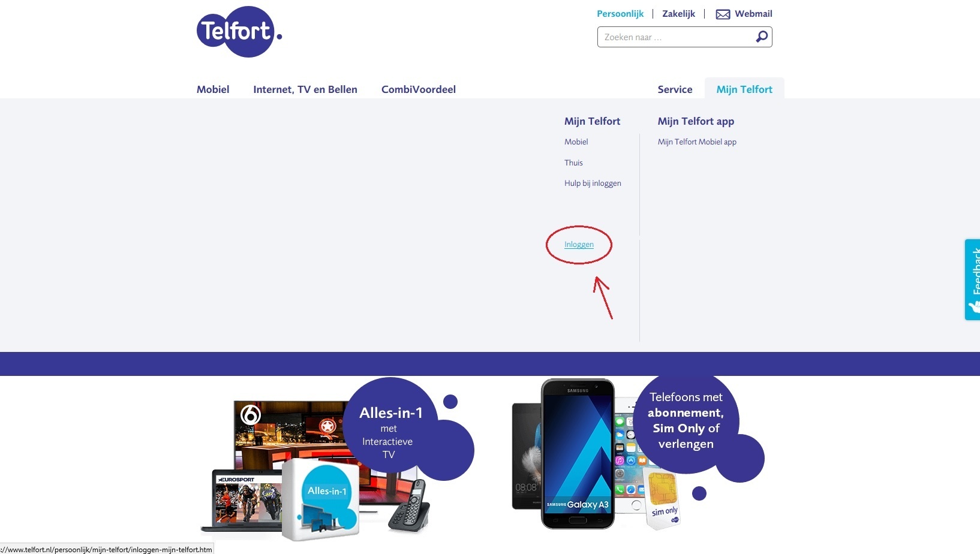
Task: Click the Zoeken naar search field
Action: (676, 37)
